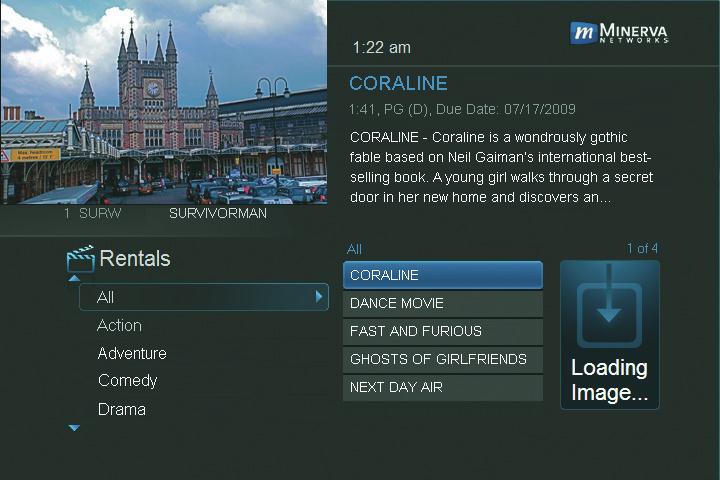This screenshot has height=480, width=720.
Task: Select the Adventure rental category
Action: pyautogui.click(x=132, y=353)
